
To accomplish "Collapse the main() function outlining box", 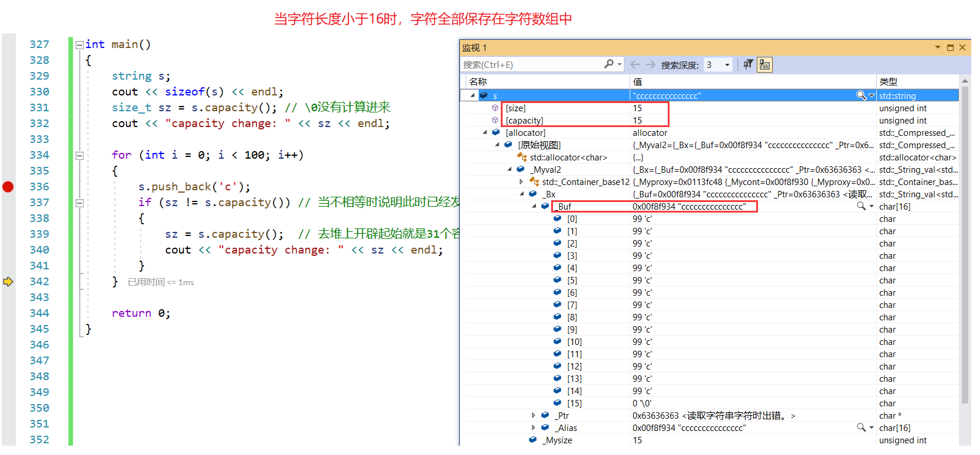I will coord(79,45).
